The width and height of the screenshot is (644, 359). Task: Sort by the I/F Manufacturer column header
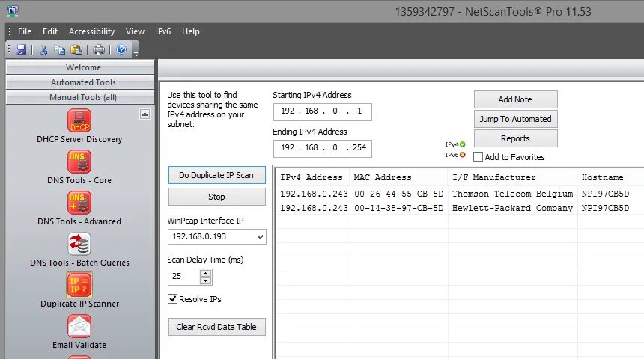512,178
